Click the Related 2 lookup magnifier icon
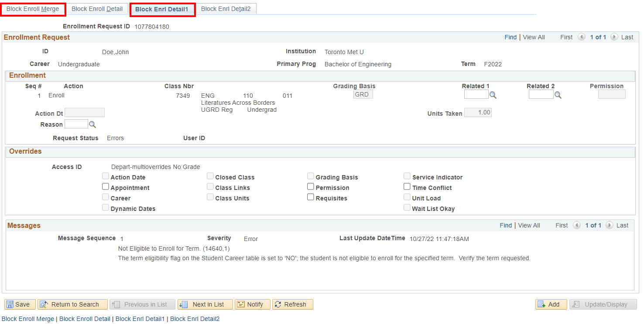The height and width of the screenshot is (324, 644). click(x=558, y=95)
